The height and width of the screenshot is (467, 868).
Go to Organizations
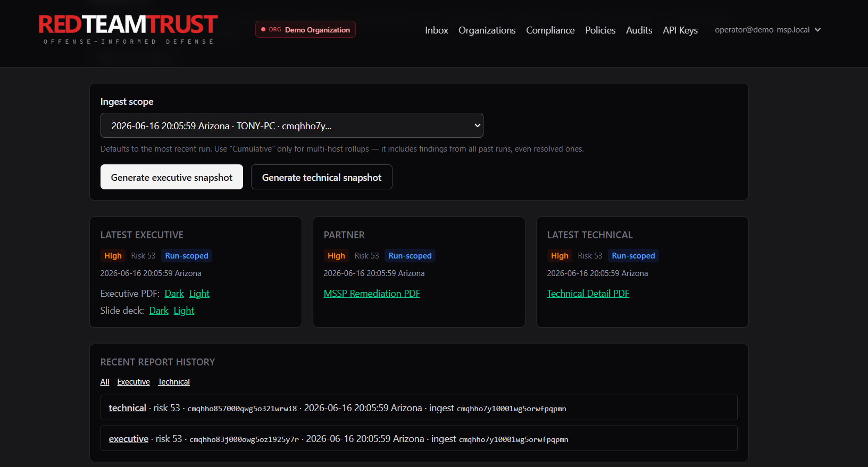pos(487,30)
